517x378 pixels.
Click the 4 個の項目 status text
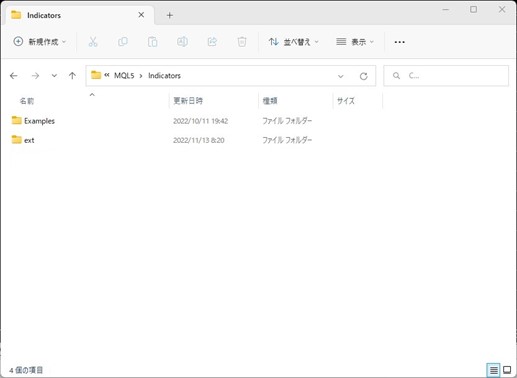click(26, 370)
